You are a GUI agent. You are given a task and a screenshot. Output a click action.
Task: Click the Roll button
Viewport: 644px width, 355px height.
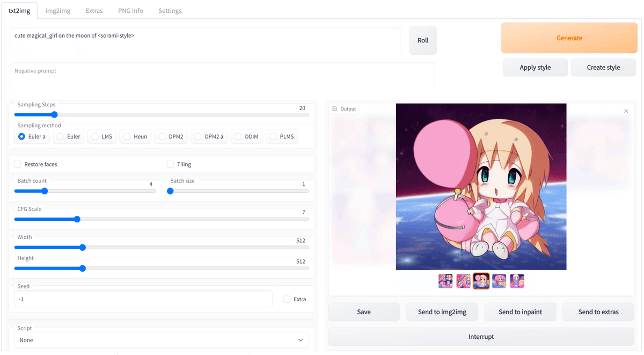click(x=423, y=40)
